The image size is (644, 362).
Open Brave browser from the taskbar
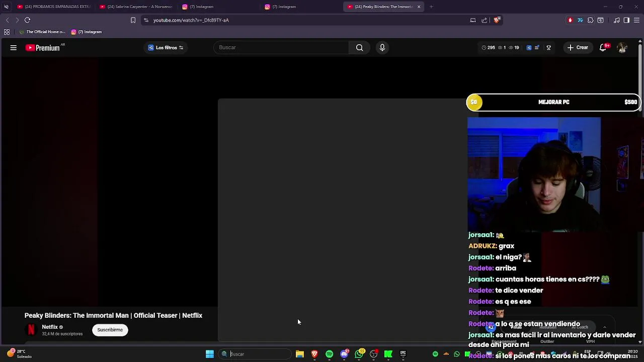[x=314, y=354]
